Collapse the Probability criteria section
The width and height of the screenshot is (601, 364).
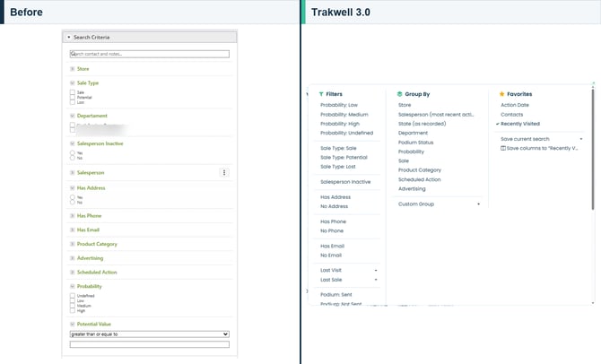[72, 286]
